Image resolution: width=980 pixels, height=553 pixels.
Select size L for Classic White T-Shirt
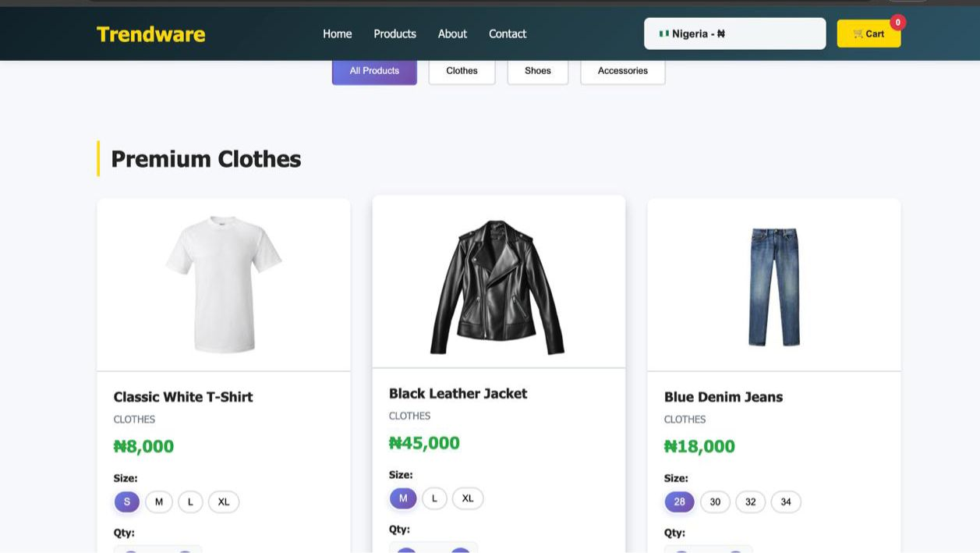[190, 502]
